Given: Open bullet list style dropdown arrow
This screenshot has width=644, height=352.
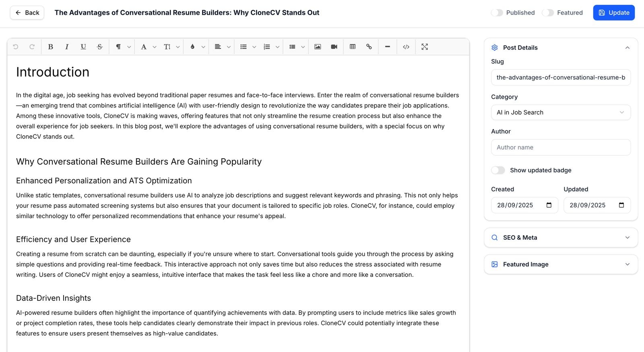Looking at the screenshot, I should [254, 47].
